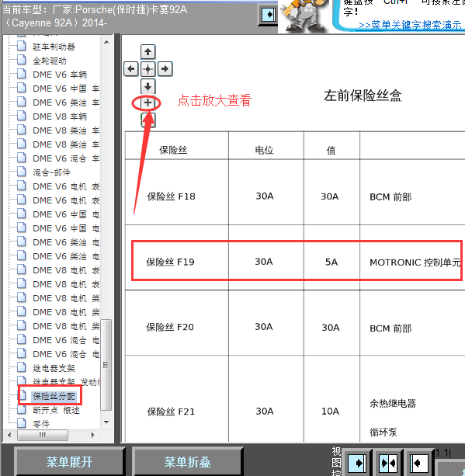Viewport: 465px width, 476px height.
Task: Open the 断开点 概述 tree item
Action: coord(56,410)
